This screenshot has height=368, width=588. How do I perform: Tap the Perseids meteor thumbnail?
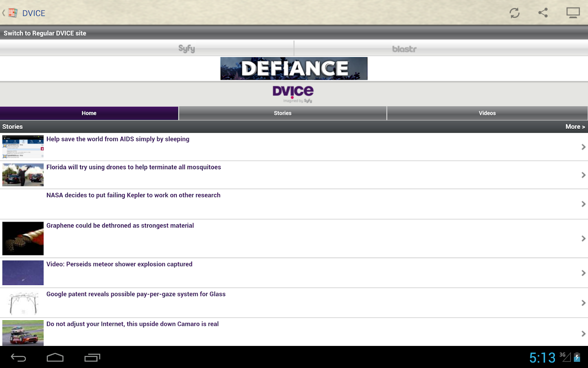coord(23,273)
